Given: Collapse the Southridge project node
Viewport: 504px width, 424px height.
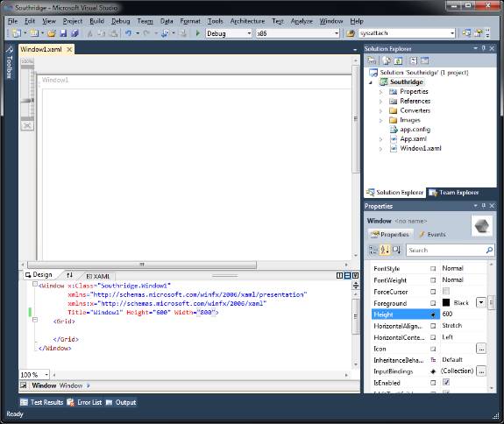Looking at the screenshot, I should [371, 82].
